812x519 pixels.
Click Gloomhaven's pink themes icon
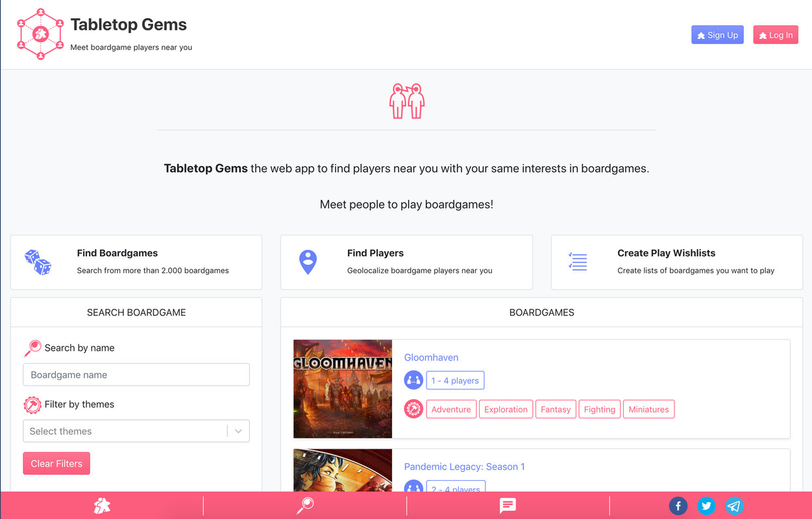(413, 409)
